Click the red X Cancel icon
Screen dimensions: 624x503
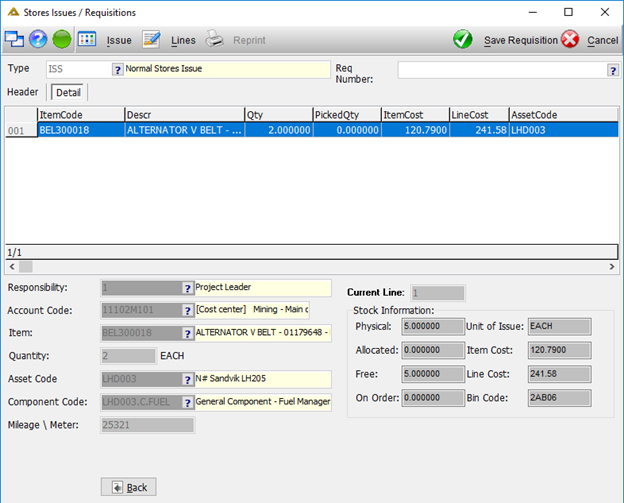pos(570,39)
